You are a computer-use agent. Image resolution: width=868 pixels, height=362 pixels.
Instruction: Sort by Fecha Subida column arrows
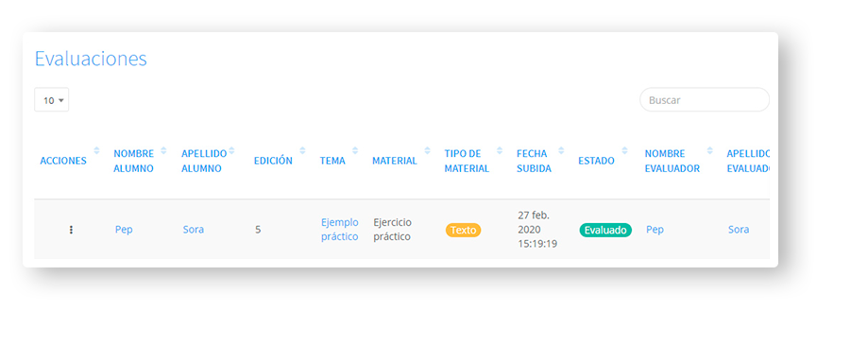pos(561,150)
